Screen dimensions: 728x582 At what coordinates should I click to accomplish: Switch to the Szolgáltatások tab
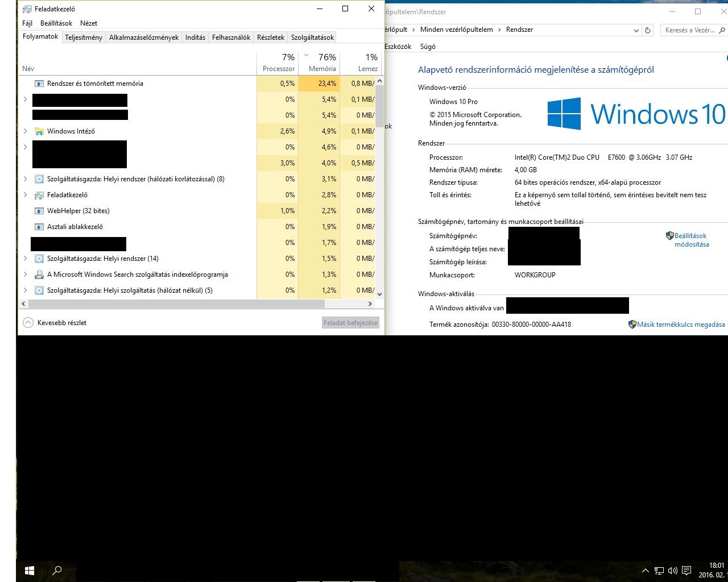[312, 38]
